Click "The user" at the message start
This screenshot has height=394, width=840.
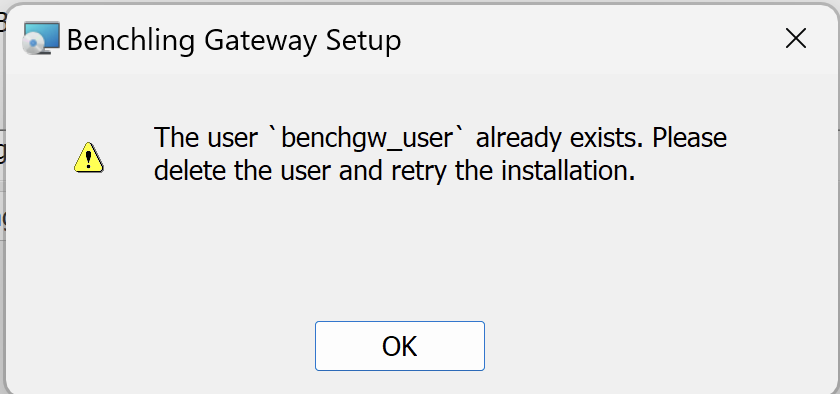point(206,138)
